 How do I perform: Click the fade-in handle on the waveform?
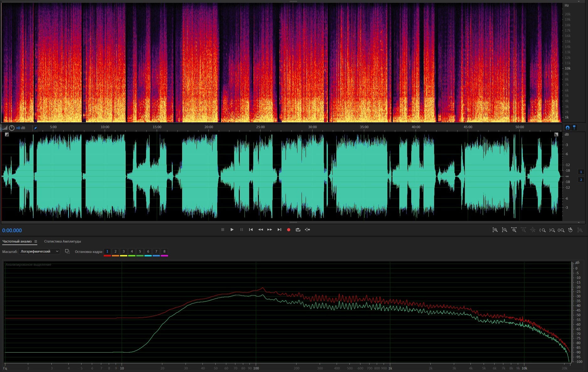click(x=7, y=134)
